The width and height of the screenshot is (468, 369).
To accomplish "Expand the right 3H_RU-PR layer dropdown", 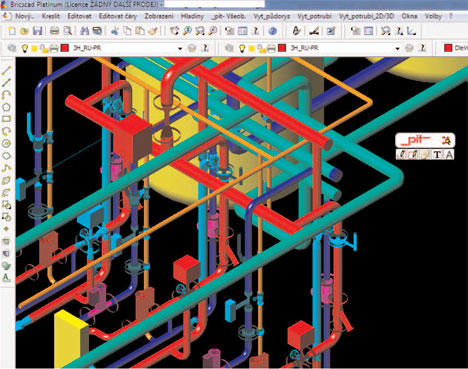I will click(x=397, y=49).
